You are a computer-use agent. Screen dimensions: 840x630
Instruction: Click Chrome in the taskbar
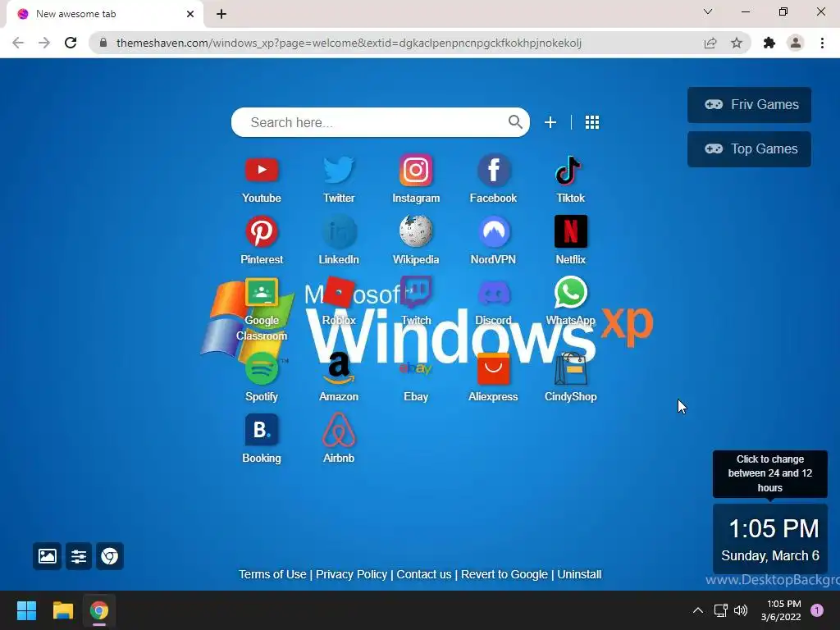click(x=99, y=610)
